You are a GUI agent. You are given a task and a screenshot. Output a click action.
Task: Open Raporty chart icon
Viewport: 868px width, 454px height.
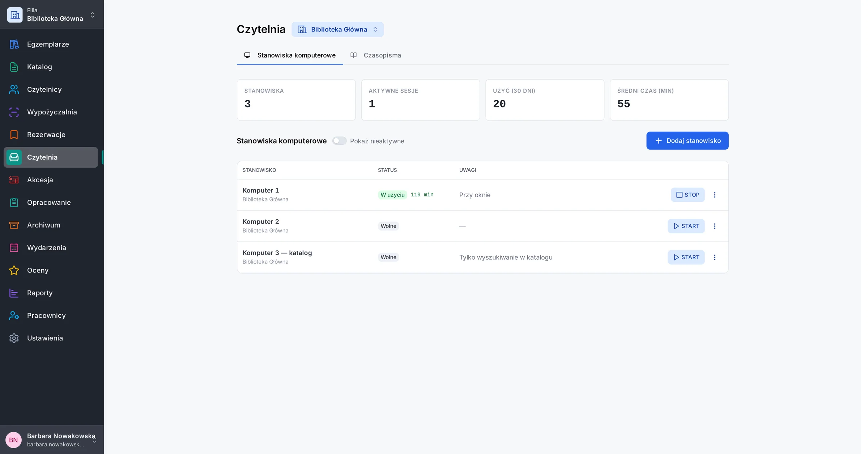pos(14,293)
